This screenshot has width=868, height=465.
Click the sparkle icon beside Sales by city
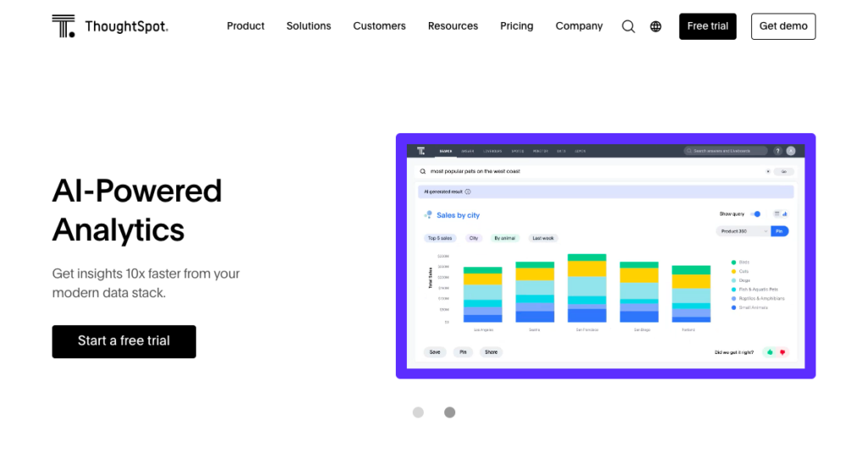click(x=428, y=215)
